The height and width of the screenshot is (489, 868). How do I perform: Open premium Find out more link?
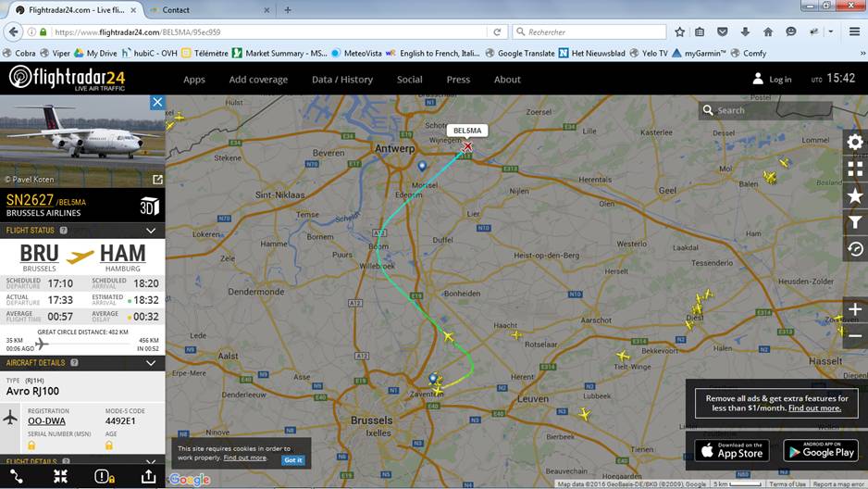814,408
